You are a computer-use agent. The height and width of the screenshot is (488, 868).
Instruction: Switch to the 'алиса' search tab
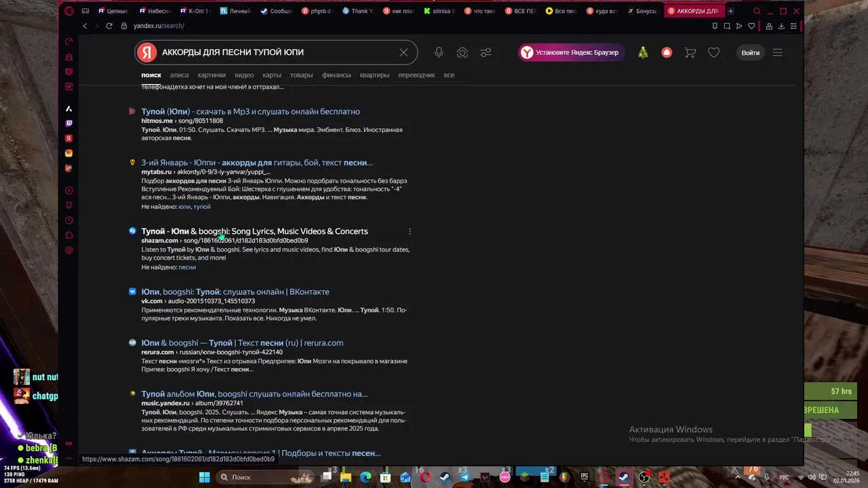coord(179,75)
